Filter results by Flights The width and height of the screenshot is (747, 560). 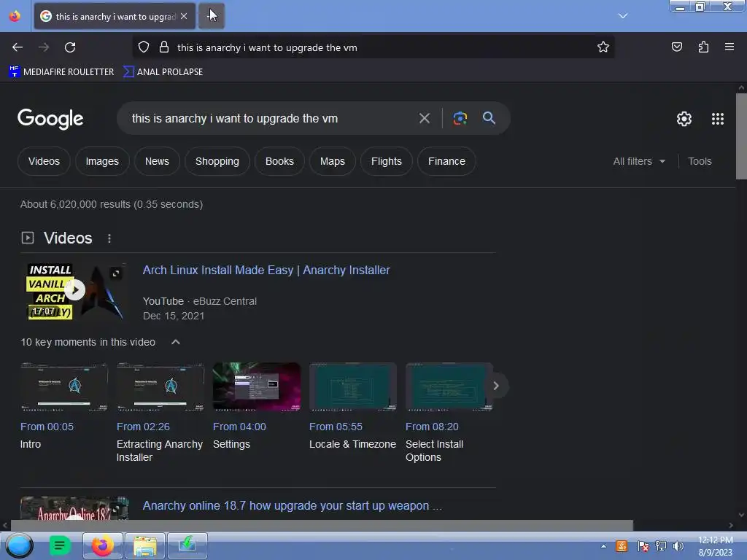tap(387, 161)
